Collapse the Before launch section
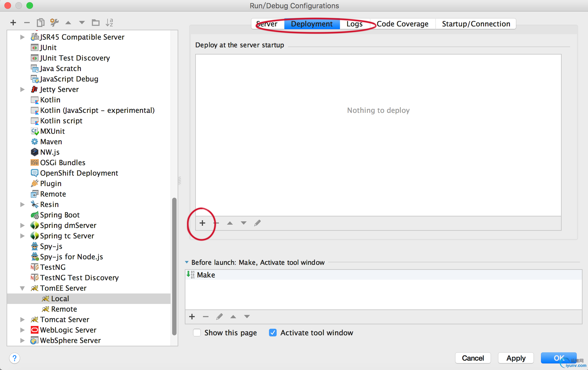 coord(187,262)
